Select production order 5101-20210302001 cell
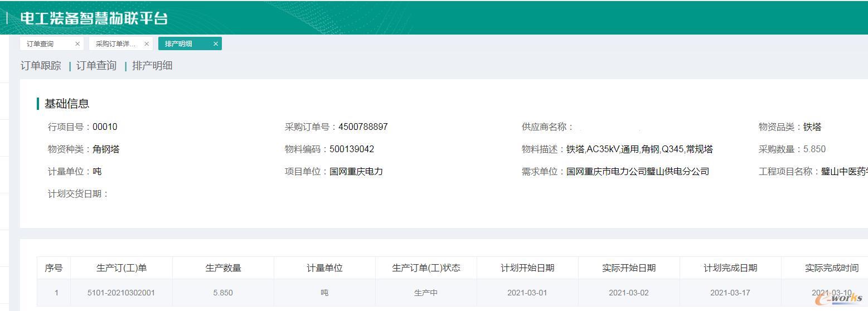The width and height of the screenshot is (868, 311). pyautogui.click(x=122, y=293)
